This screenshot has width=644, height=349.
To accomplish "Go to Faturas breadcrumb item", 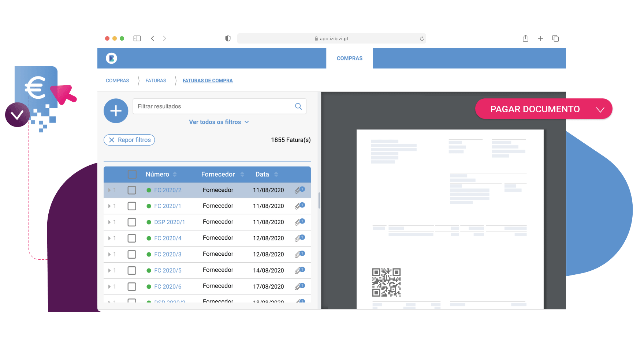I will [156, 80].
